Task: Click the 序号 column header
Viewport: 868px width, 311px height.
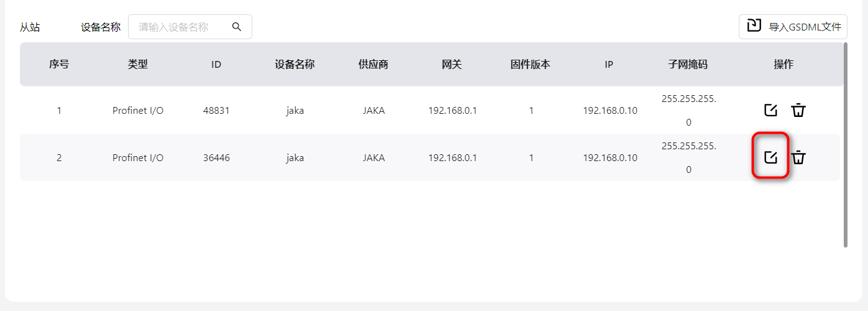Action: (x=59, y=64)
